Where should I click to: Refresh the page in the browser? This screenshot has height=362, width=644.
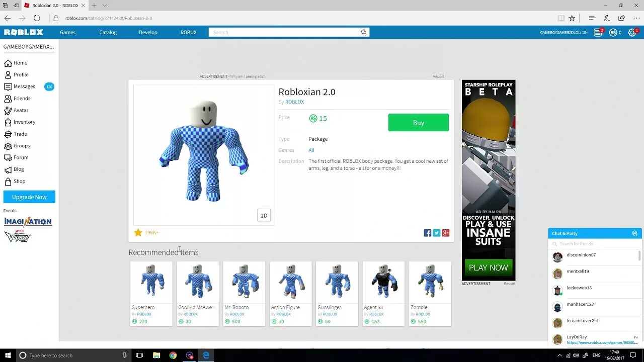(37, 18)
